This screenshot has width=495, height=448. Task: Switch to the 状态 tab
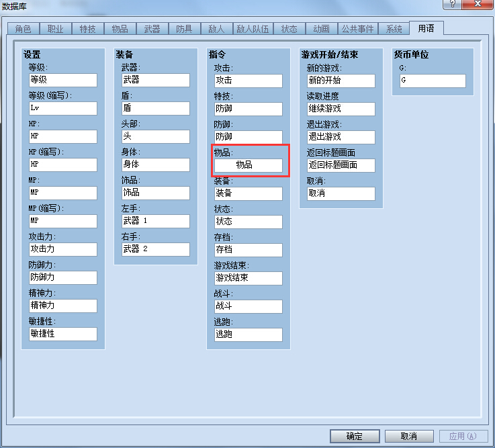pos(289,29)
